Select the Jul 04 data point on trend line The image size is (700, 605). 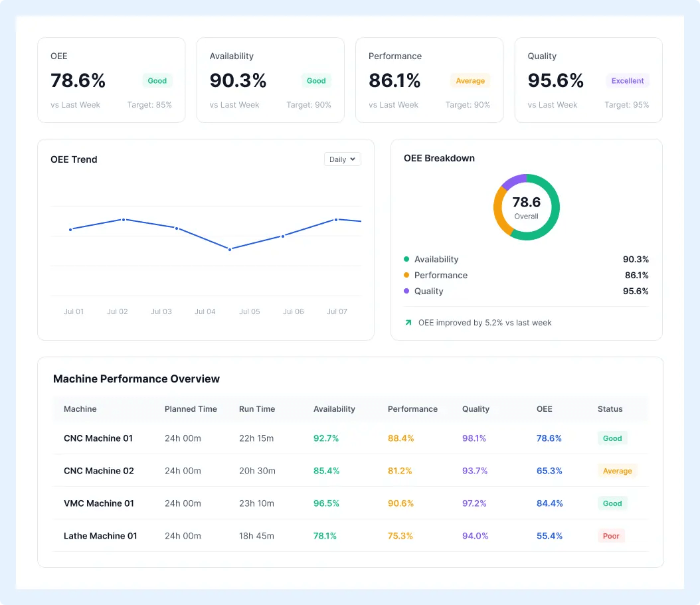point(230,250)
